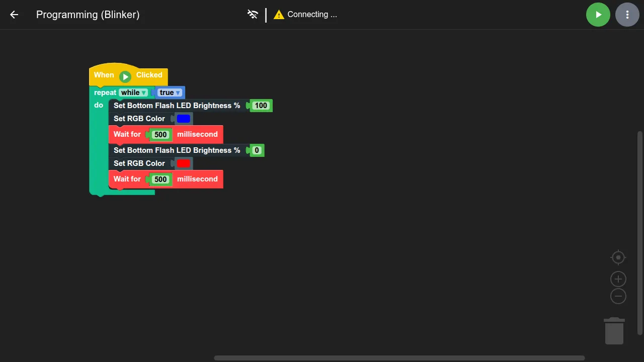
Task: Edit the first Wait for 500 value
Action: click(x=160, y=135)
